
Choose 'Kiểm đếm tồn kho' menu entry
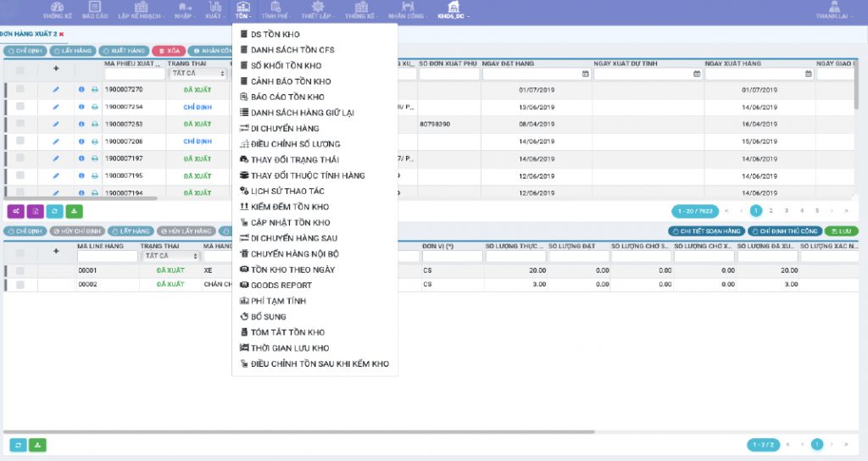click(290, 207)
